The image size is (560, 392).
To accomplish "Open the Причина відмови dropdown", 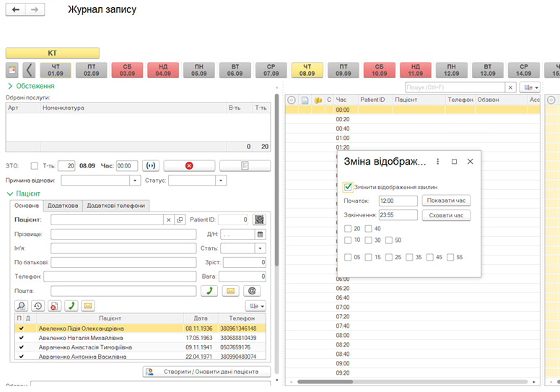I will (x=136, y=180).
